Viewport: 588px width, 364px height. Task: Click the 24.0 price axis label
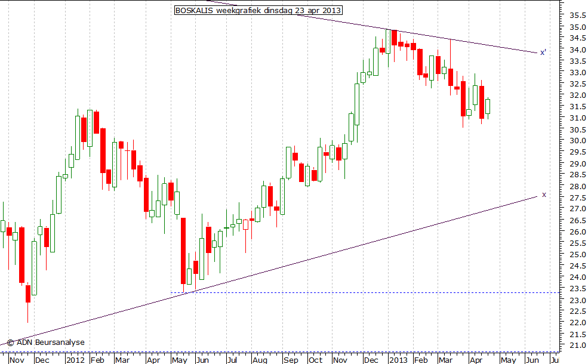[x=577, y=277]
